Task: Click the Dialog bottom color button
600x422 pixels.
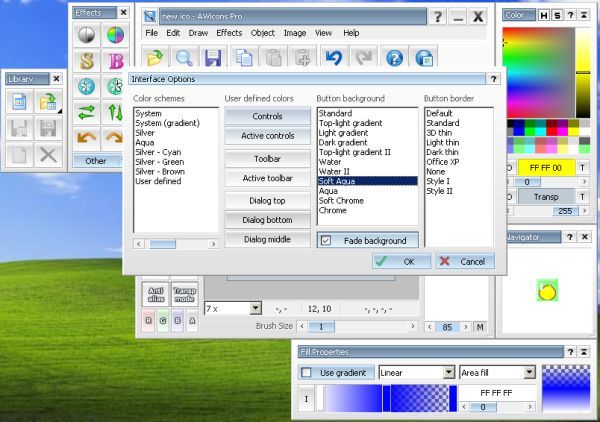Action: (267, 220)
